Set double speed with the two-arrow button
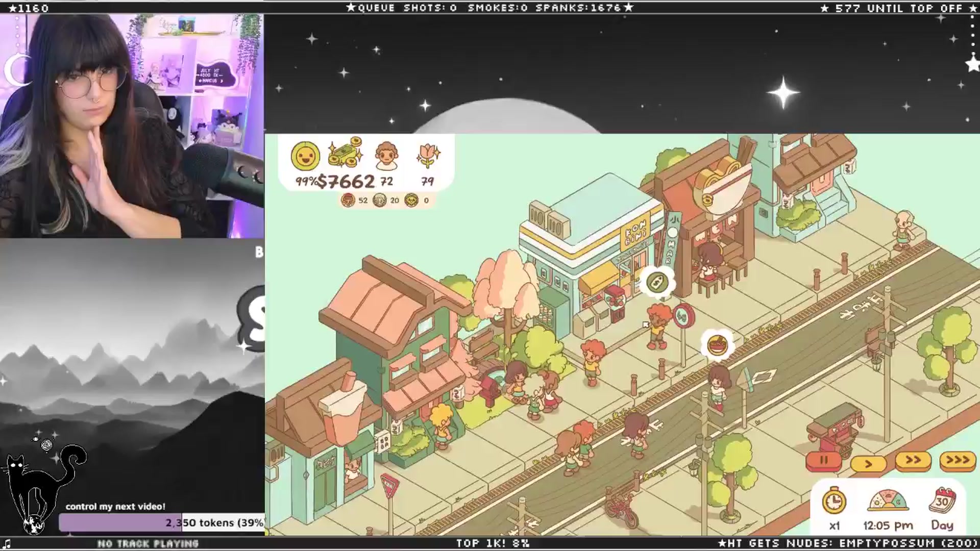Viewport: 980px width, 551px height. [913, 461]
